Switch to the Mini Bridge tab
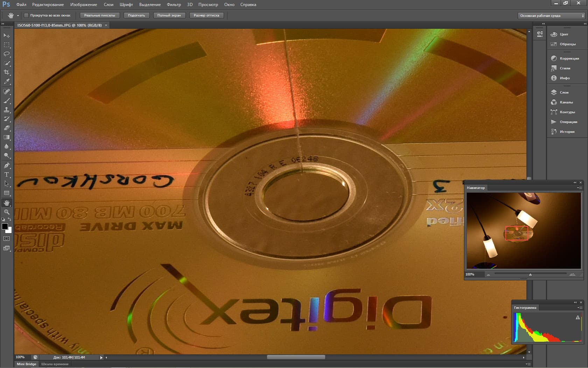 pos(27,364)
